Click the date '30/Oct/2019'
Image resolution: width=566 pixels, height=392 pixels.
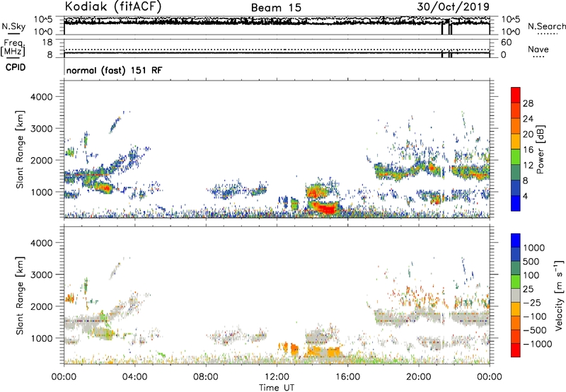pyautogui.click(x=453, y=7)
